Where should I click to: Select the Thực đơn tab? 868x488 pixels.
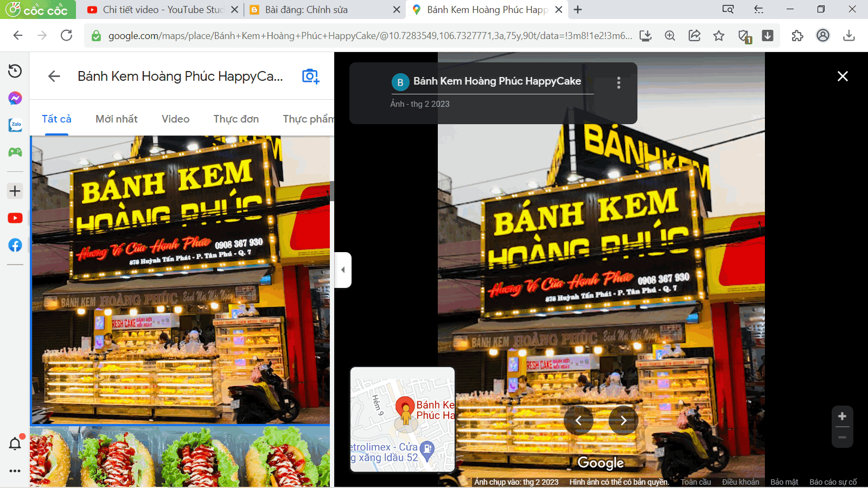236,119
